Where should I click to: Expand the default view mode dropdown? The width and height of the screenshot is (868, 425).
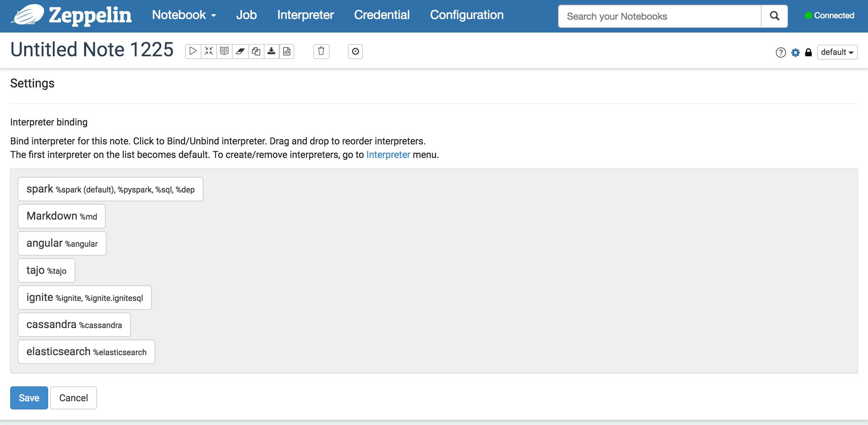pyautogui.click(x=837, y=53)
